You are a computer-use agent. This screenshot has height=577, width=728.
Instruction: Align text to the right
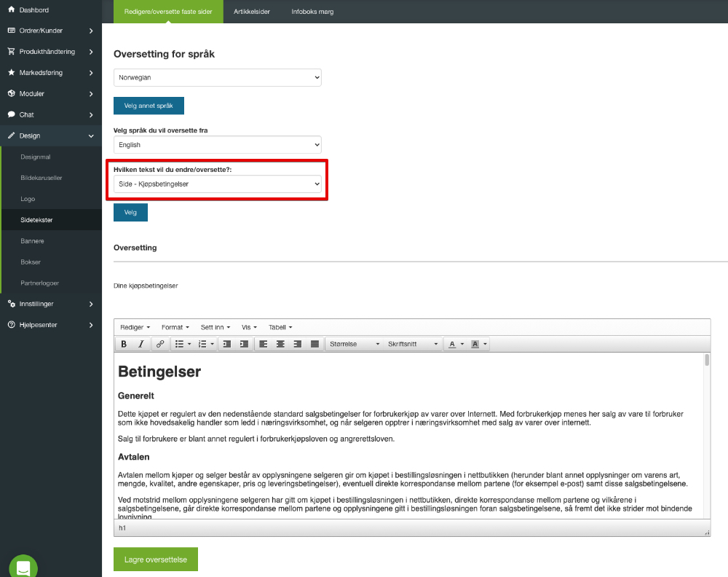click(x=298, y=345)
